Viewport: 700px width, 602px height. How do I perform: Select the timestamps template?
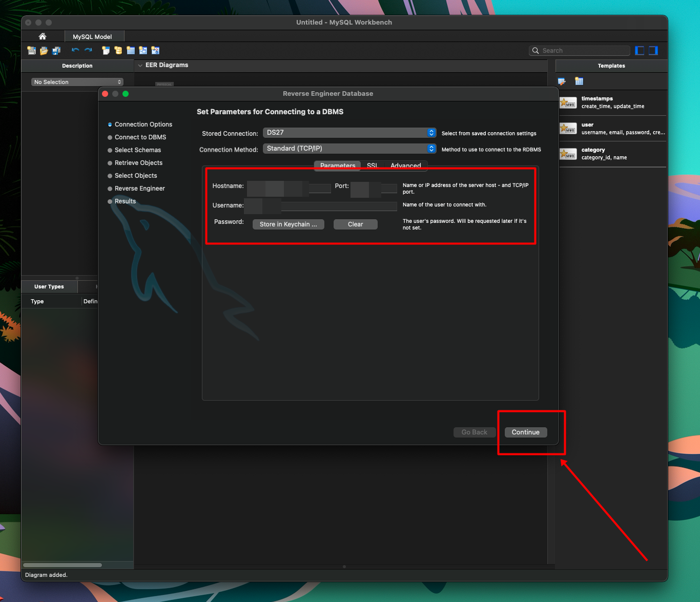coord(612,102)
